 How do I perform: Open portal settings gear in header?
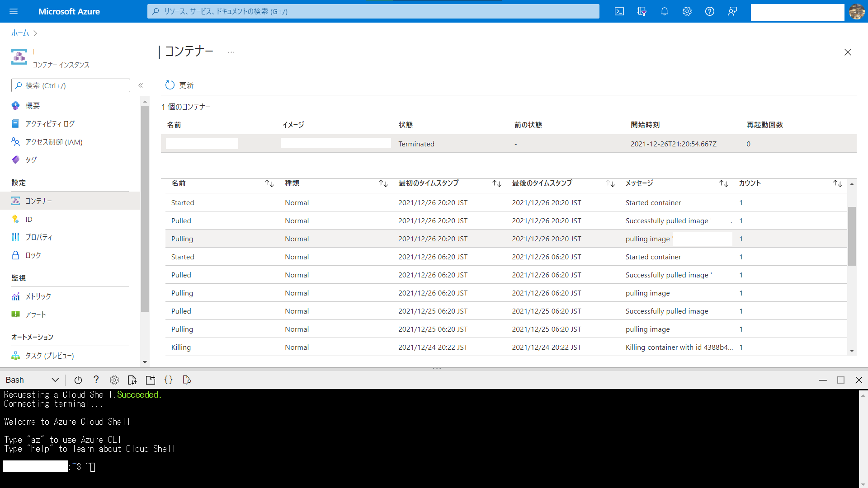point(687,11)
